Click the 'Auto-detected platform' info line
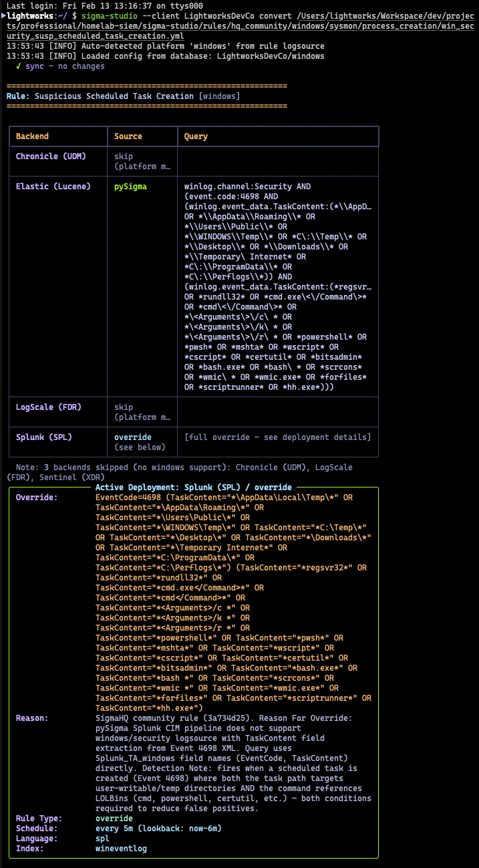The width and height of the screenshot is (479, 868). click(165, 46)
